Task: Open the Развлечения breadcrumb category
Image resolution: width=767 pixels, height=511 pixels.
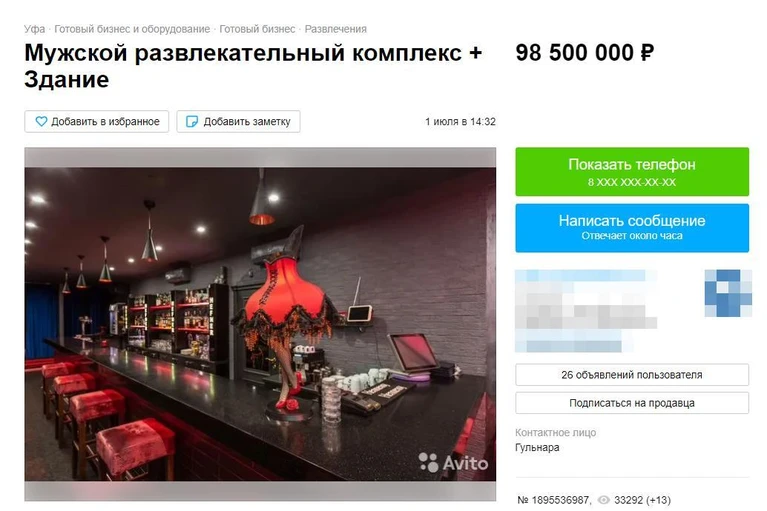Action: [x=336, y=29]
